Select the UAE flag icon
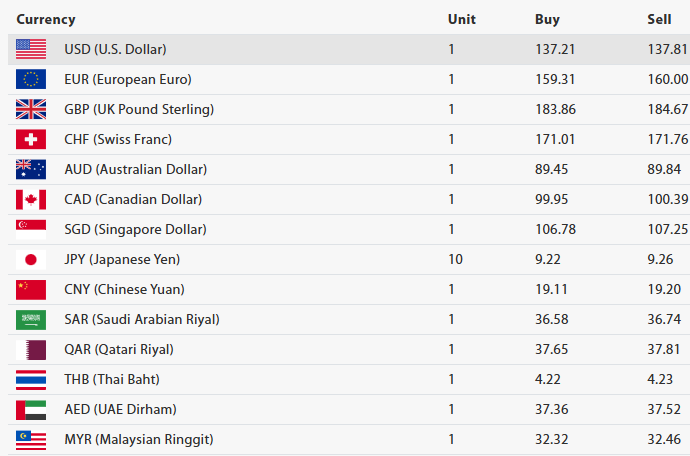This screenshot has width=690, height=456. pos(31,409)
